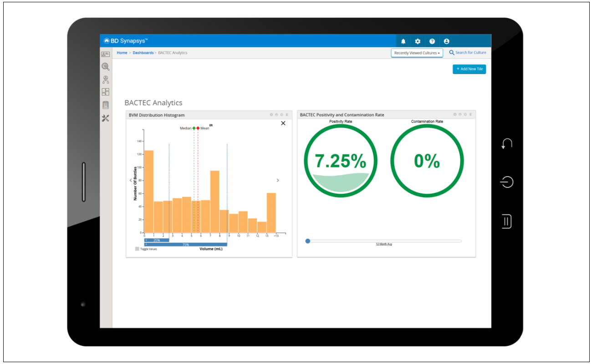Click info icon on Positivity and Contamination tile

[x=455, y=114]
